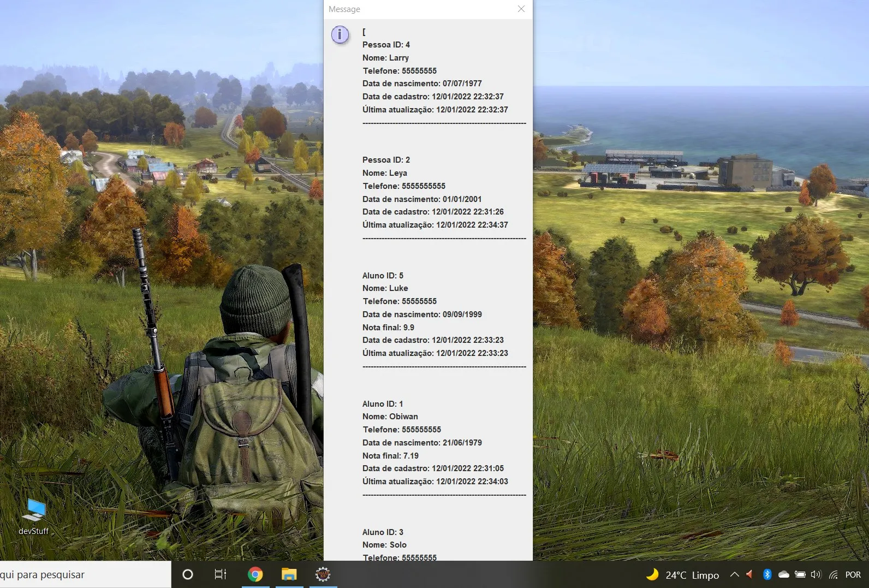Click the "Nome: Larry" line
The height and width of the screenshot is (588, 869).
click(x=386, y=58)
